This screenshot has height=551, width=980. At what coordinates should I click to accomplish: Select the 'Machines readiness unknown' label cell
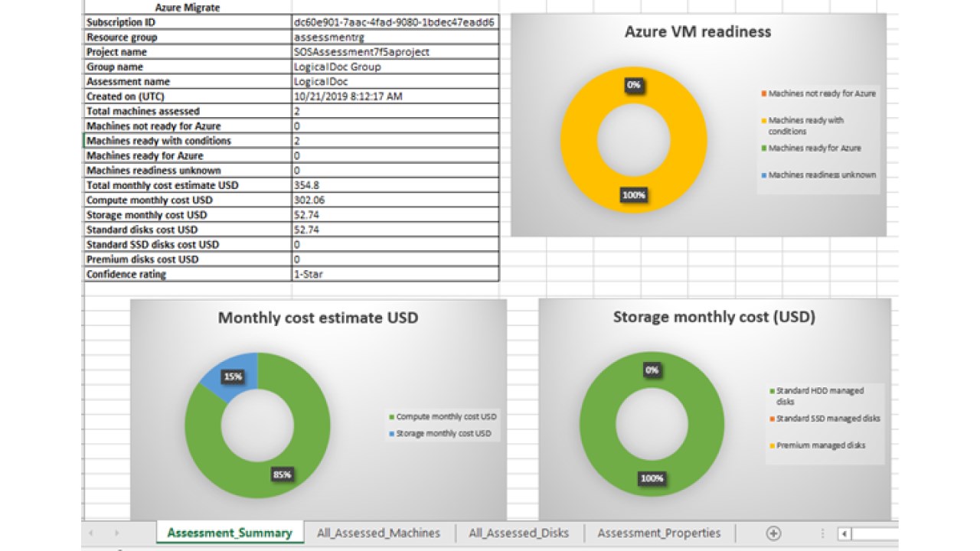(187, 171)
